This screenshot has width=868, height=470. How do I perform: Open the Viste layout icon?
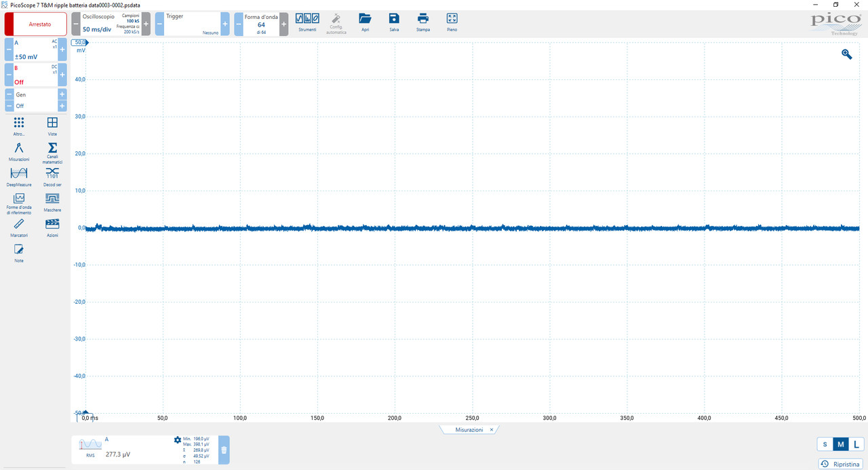pos(52,123)
